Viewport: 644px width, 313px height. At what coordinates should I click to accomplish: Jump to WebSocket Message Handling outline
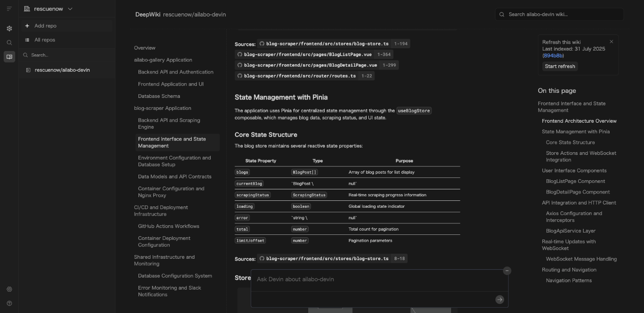click(x=581, y=259)
